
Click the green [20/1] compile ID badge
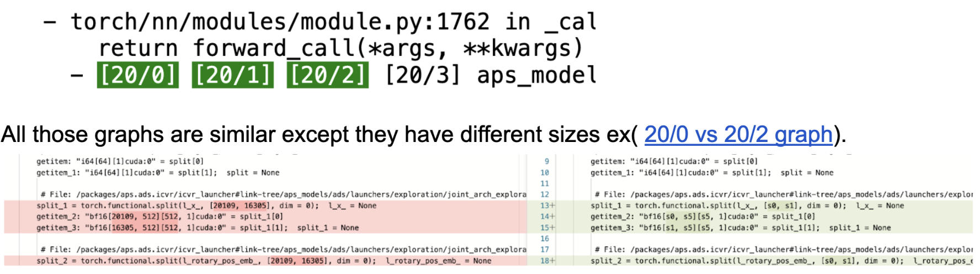point(232,75)
